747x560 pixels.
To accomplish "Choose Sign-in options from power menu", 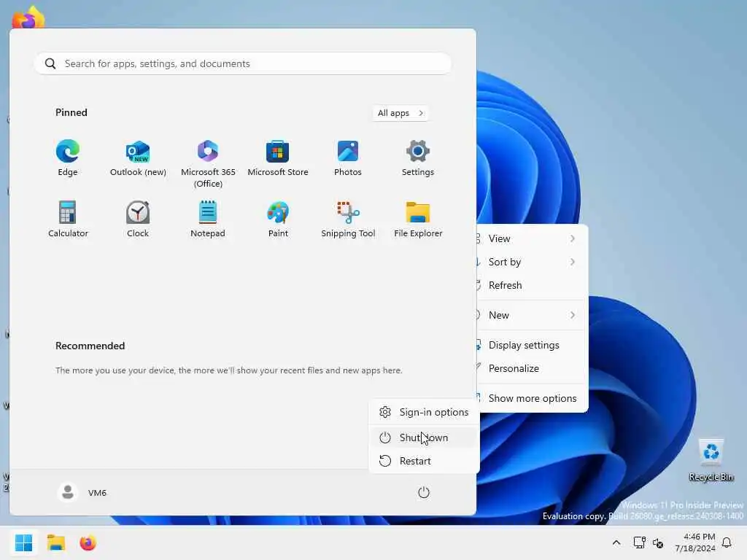I will [x=424, y=412].
